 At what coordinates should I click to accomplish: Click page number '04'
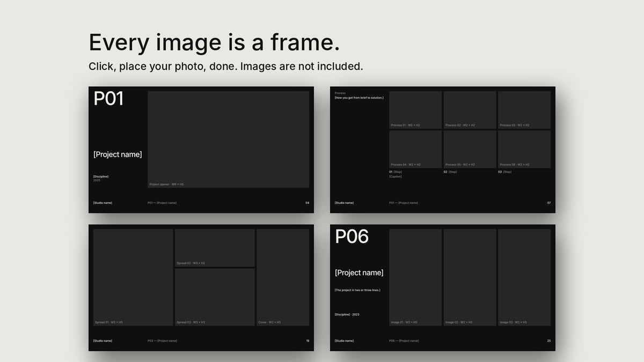[308, 203]
